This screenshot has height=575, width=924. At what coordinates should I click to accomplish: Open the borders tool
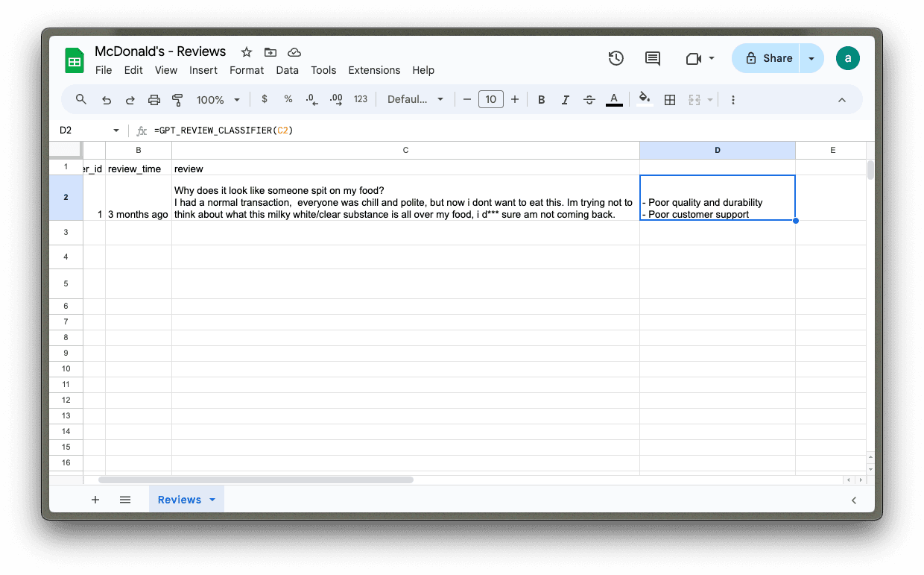669,98
